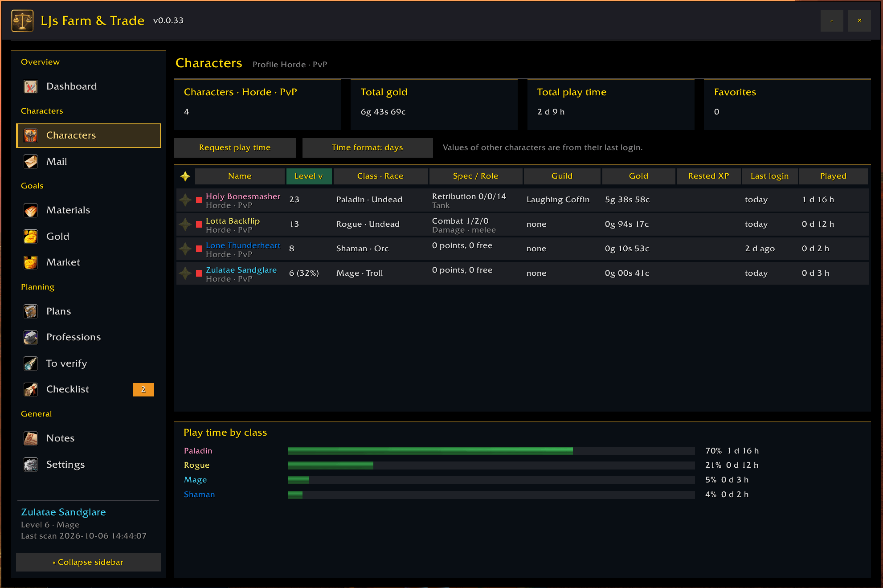Screen dimensions: 883x588
Task: Sort by Gold column header
Action: [638, 176]
